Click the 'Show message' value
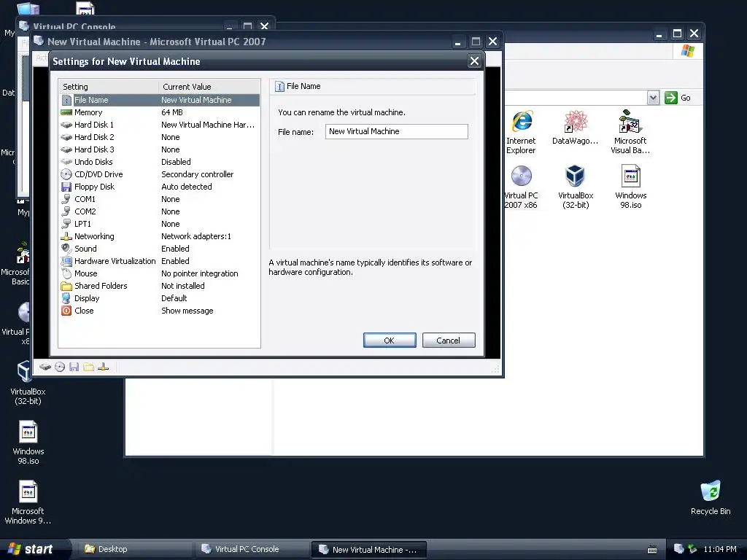The width and height of the screenshot is (747, 560). tap(187, 311)
